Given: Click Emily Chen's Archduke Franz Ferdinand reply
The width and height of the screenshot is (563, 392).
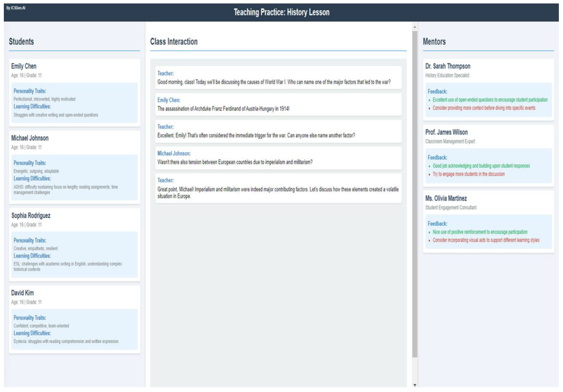Looking at the screenshot, I should point(223,109).
